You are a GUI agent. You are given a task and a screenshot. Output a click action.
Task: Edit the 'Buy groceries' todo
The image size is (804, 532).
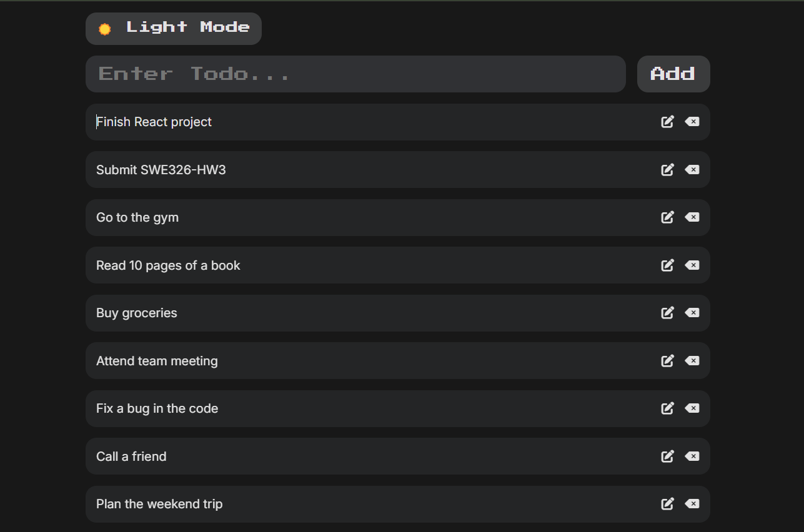point(667,313)
